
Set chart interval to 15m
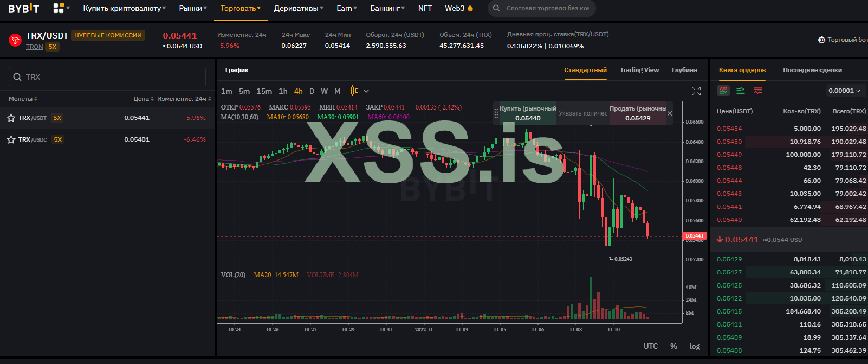264,91
